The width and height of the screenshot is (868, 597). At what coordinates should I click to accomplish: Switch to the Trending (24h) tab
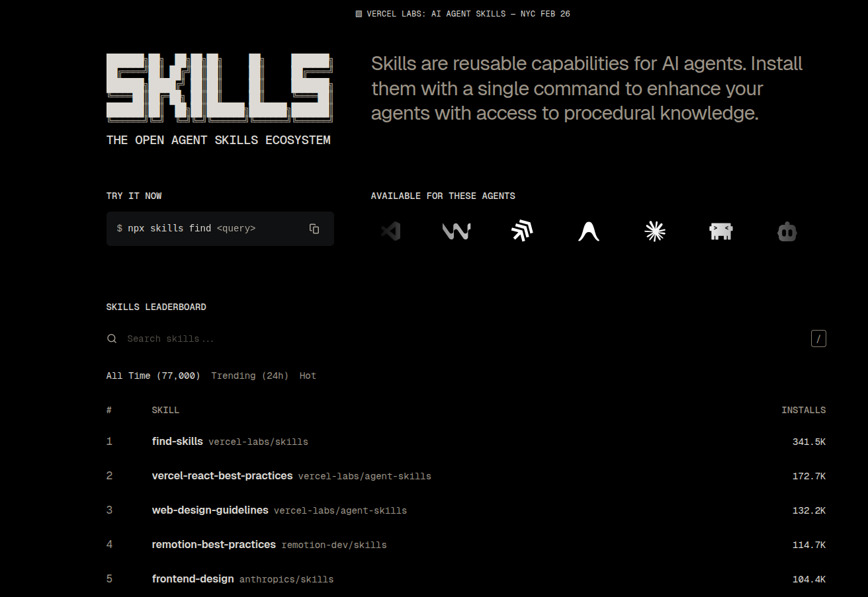(x=250, y=376)
